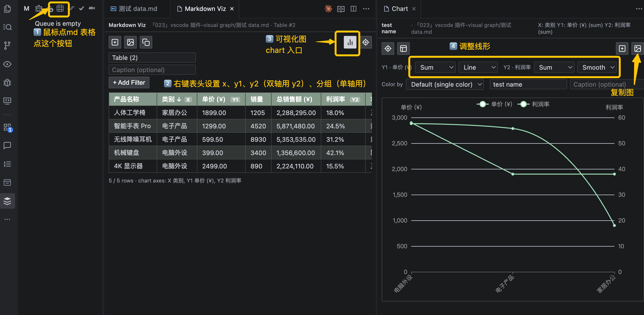The width and height of the screenshot is (644, 315).
Task: Toggle sort arrow on 类别 column header
Action: (179, 99)
